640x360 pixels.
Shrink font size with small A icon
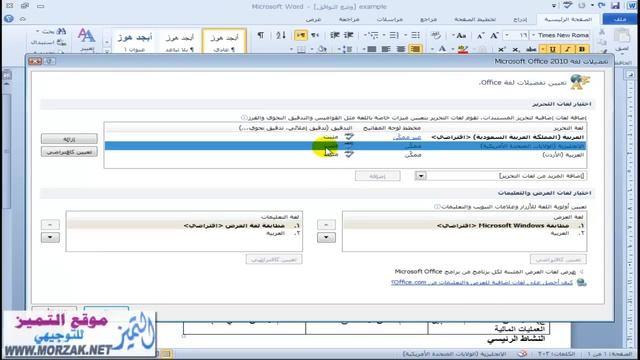coord(480,36)
